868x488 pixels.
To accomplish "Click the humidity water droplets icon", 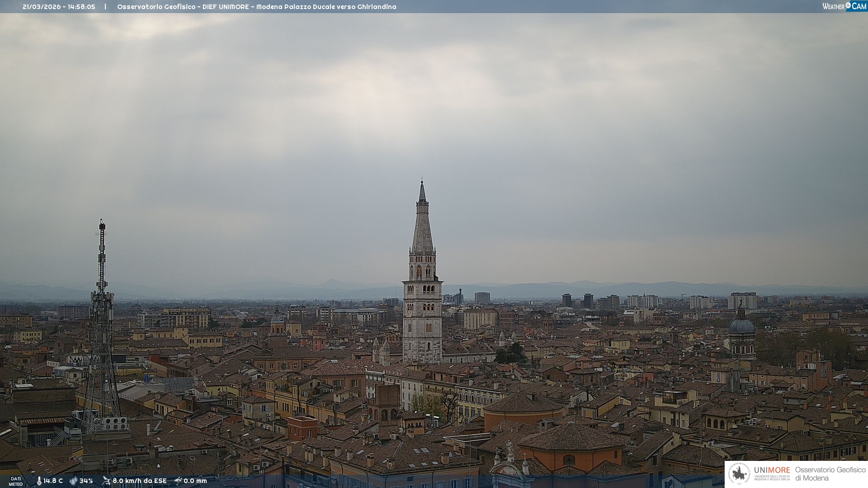I will [73, 481].
